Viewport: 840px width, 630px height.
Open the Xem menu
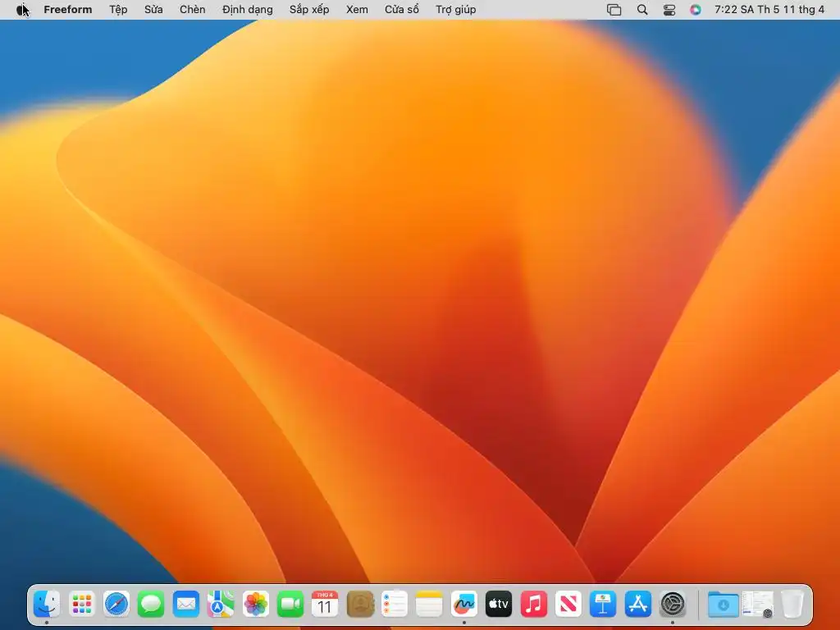pyautogui.click(x=357, y=10)
